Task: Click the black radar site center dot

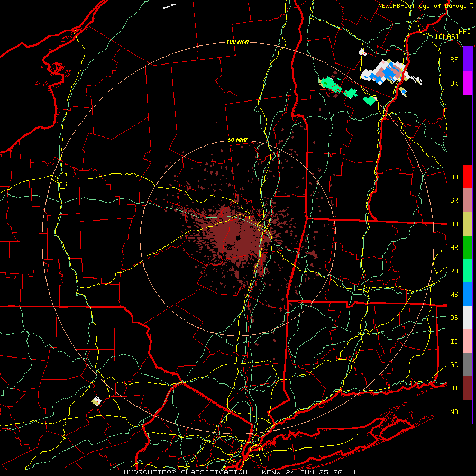Action: point(238,237)
